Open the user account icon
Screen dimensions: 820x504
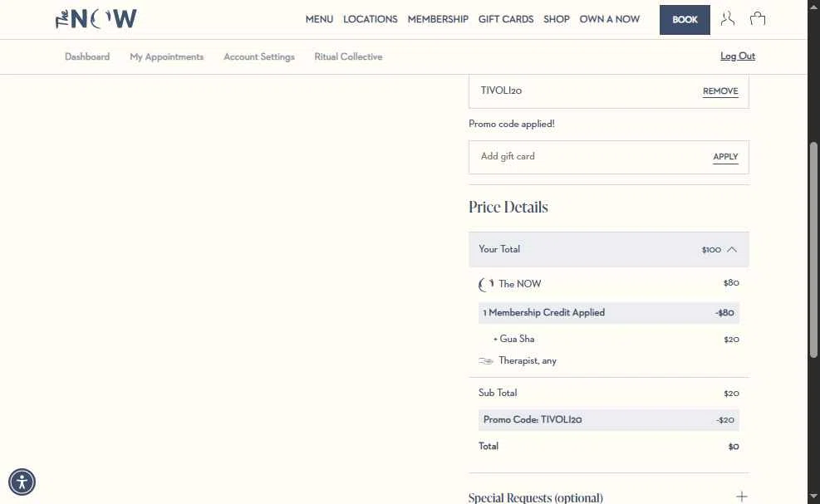(728, 19)
